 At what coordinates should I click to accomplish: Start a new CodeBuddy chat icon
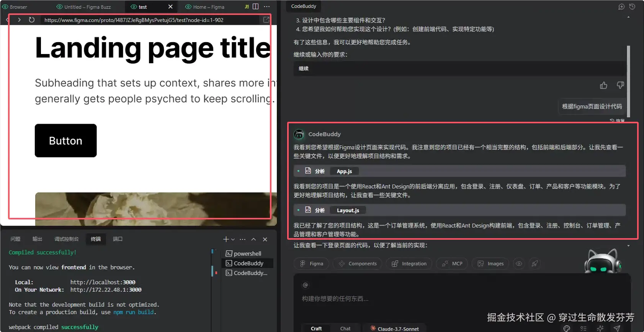coord(621,7)
